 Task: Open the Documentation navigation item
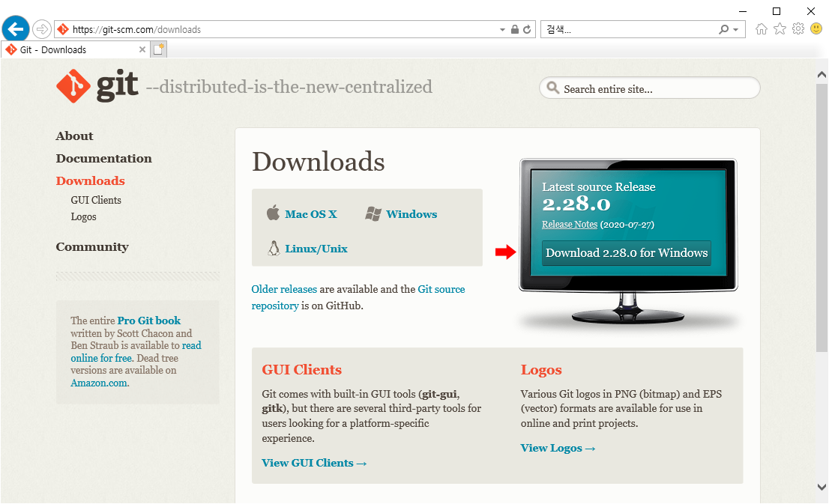[x=103, y=159]
